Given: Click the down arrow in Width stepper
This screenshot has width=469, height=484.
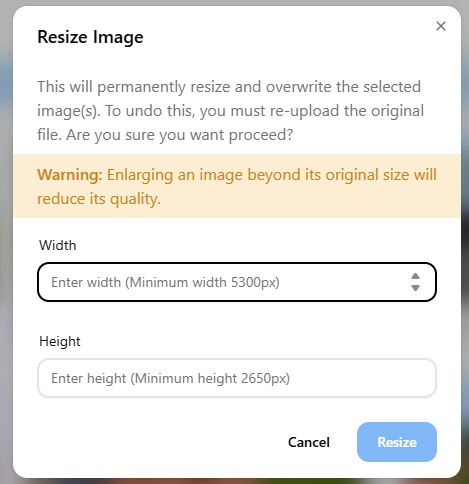Looking at the screenshot, I should pos(415,288).
